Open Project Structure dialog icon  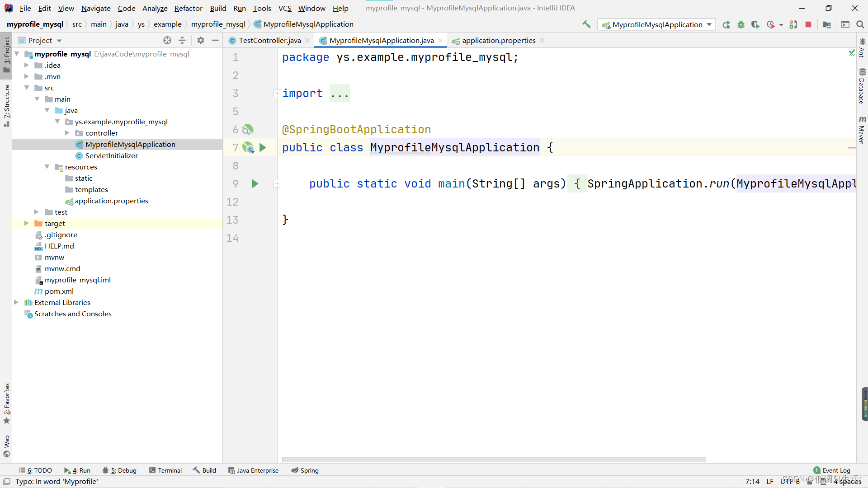pyautogui.click(x=827, y=25)
